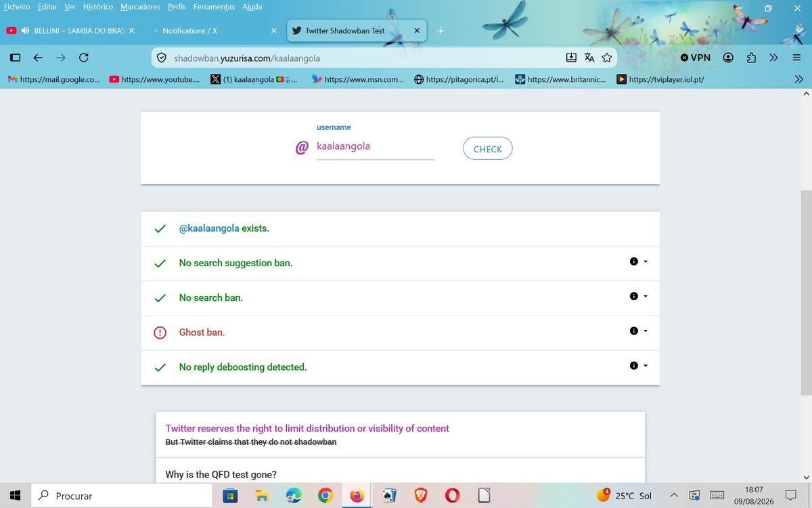The height and width of the screenshot is (508, 812).
Task: Click the username input field
Action: pyautogui.click(x=376, y=146)
